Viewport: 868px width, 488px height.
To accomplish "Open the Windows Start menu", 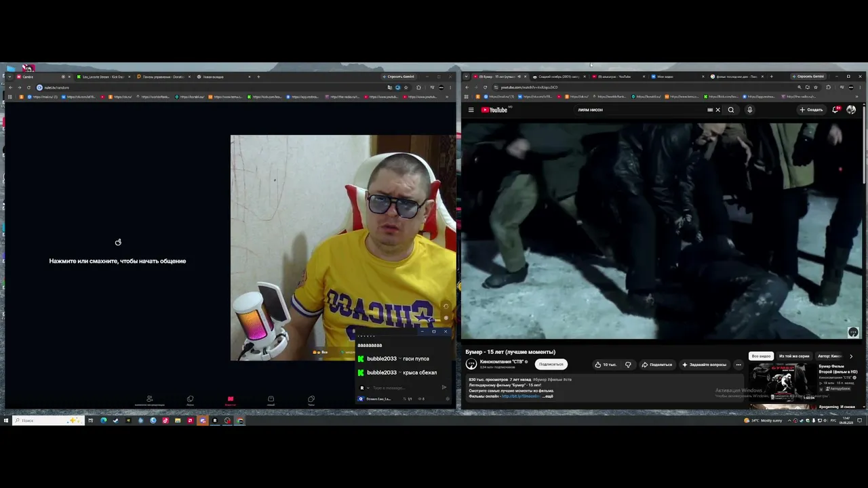I will point(5,420).
